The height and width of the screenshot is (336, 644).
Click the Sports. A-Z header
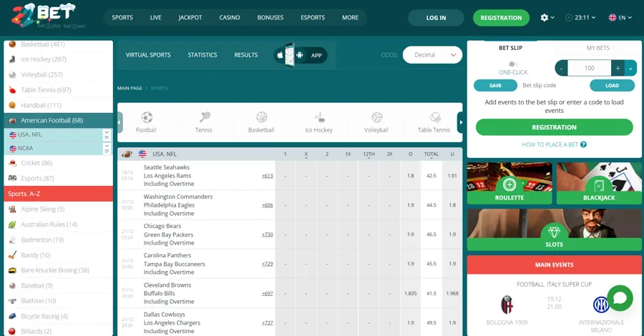[x=59, y=194]
